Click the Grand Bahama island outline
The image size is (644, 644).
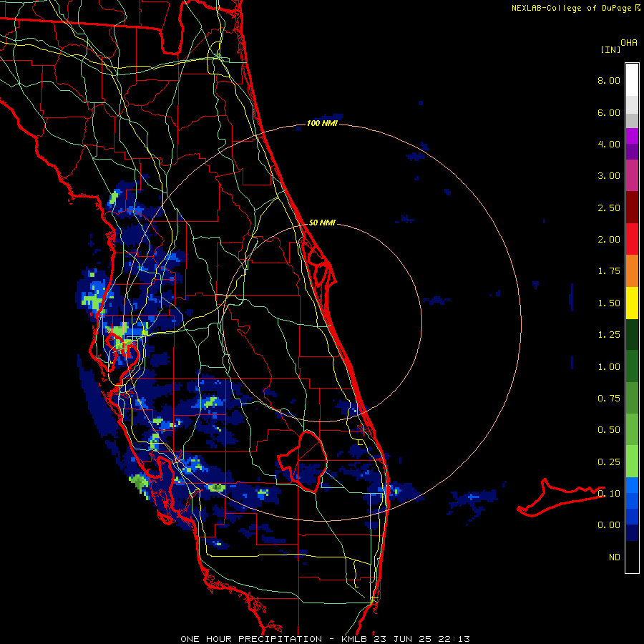(x=560, y=497)
